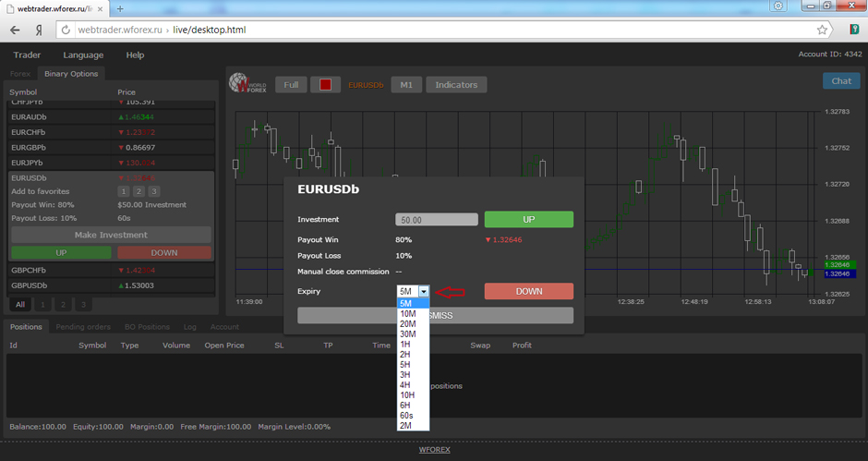868x461 pixels.
Task: Select 6H expiry option
Action: (413, 405)
